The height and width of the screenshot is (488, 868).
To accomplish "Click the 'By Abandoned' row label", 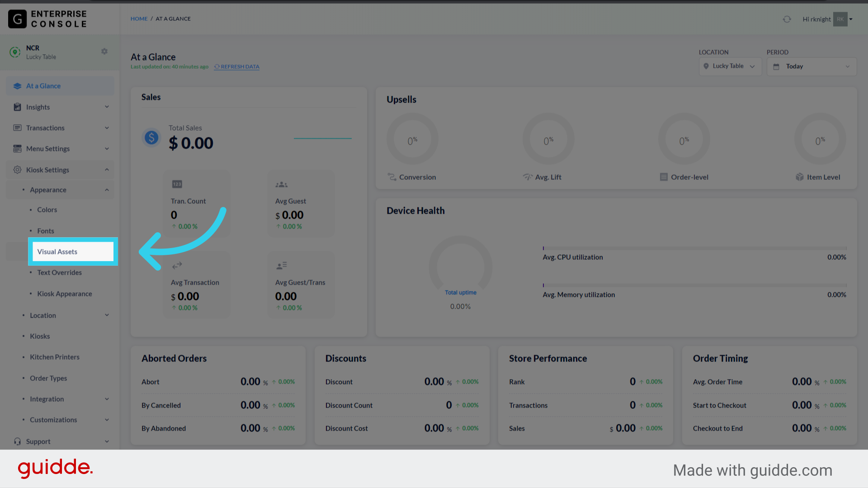I will 164,428.
